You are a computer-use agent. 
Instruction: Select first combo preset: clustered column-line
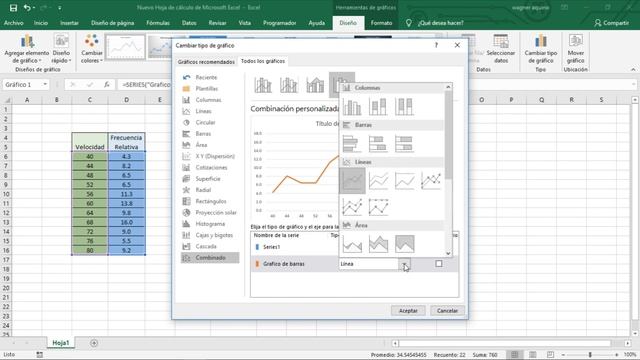pyautogui.click(x=263, y=85)
